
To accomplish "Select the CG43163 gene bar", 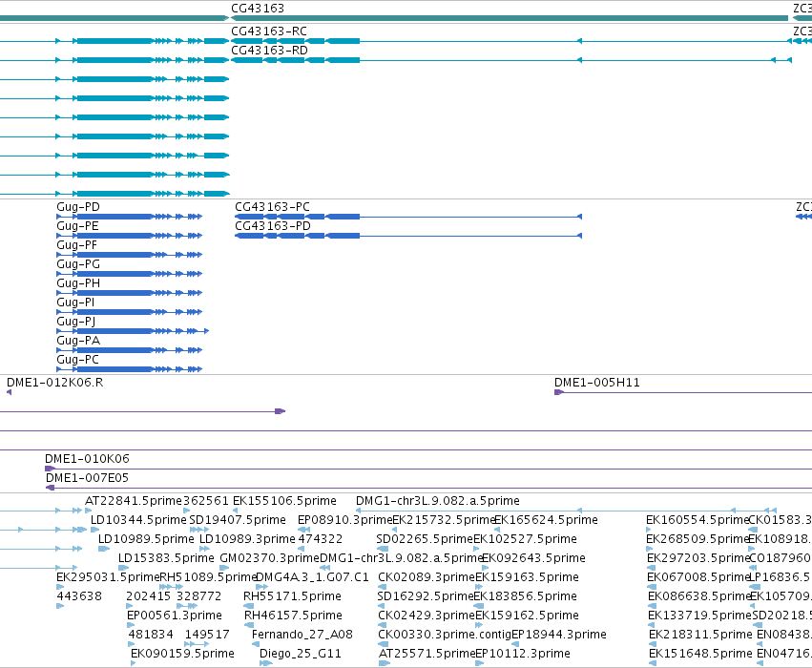I will pos(510,18).
